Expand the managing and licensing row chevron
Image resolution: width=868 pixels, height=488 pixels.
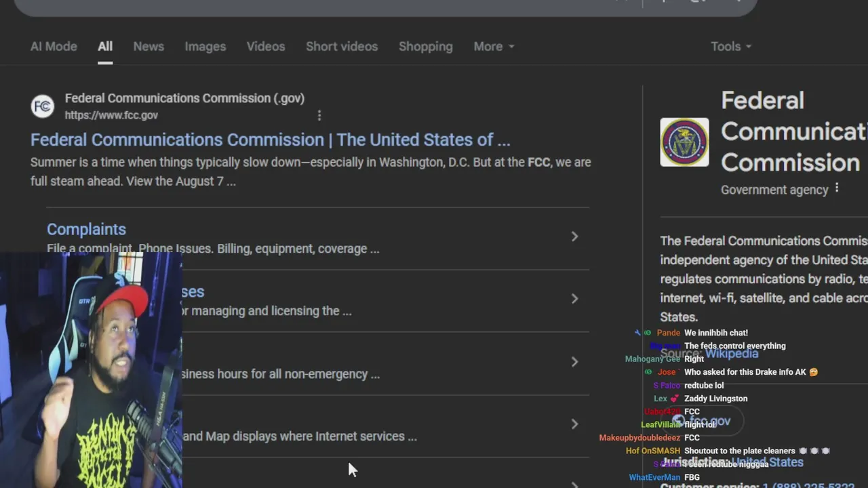[x=574, y=299]
